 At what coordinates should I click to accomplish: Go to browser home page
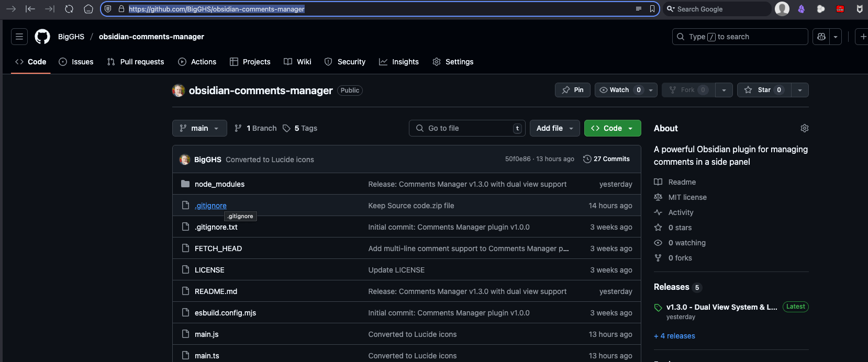click(x=88, y=9)
